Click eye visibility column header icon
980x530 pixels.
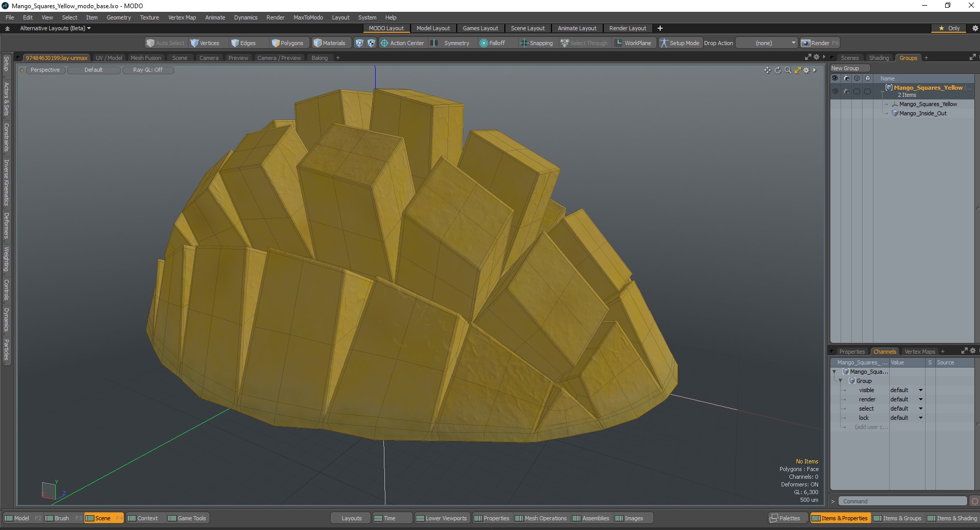coord(835,78)
